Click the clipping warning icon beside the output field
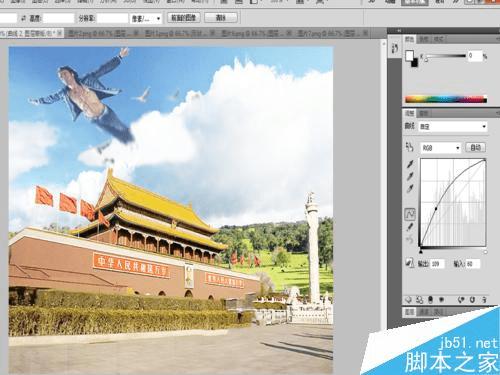This screenshot has height=375, width=500. (x=409, y=263)
